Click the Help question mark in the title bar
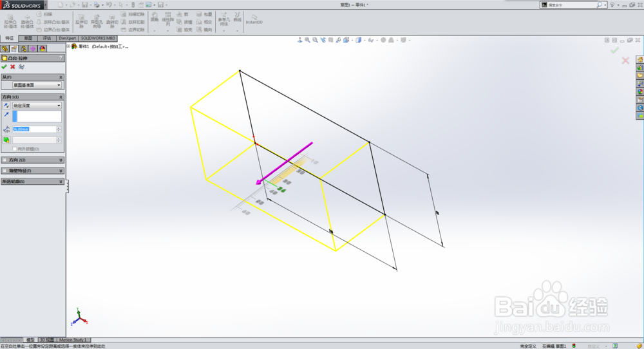 612,5
